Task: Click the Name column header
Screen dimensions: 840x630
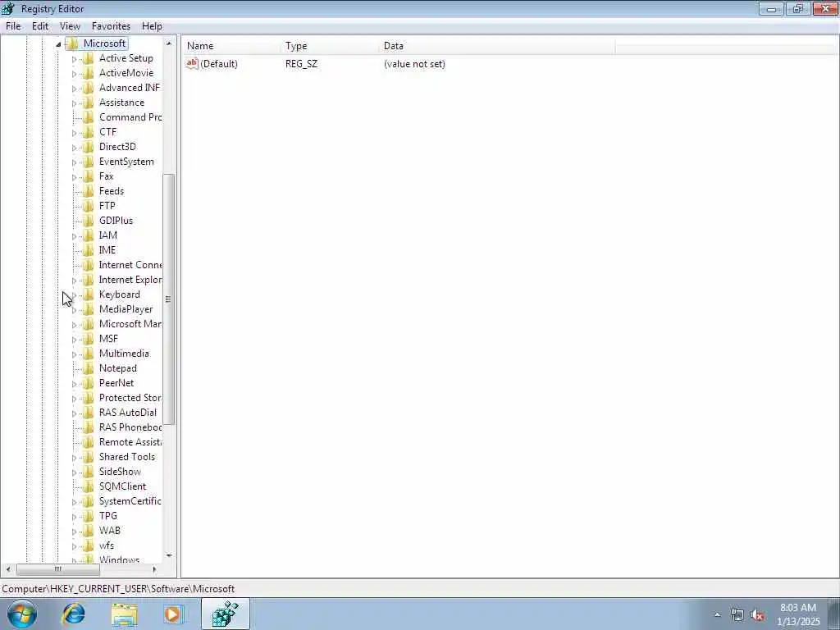Action: (231, 46)
